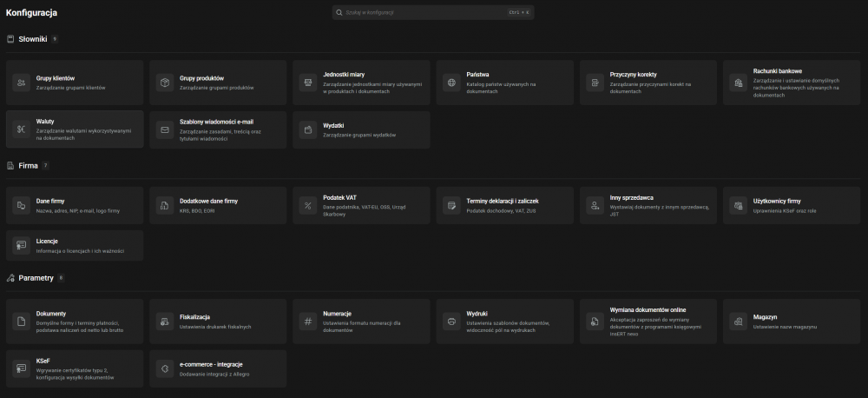Viewport: 868px width, 398px height.
Task: Open the Grupy klientów title
Action: tap(56, 78)
